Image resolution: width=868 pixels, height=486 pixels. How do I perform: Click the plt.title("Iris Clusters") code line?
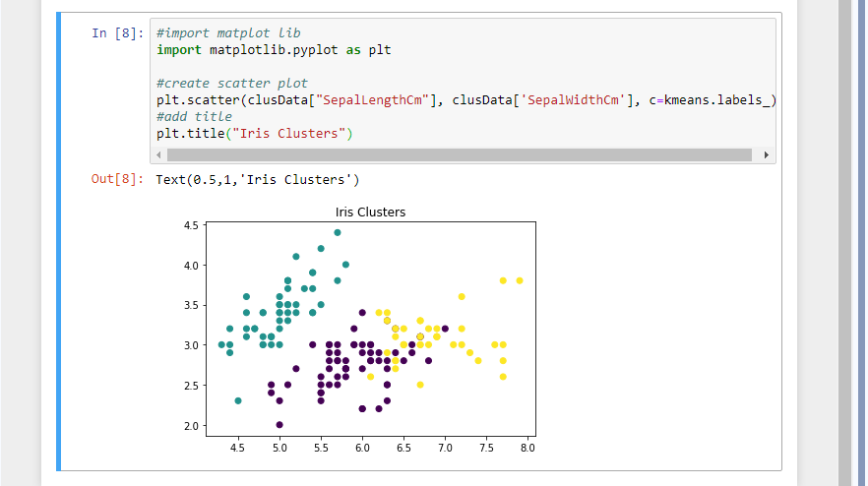[x=254, y=134]
